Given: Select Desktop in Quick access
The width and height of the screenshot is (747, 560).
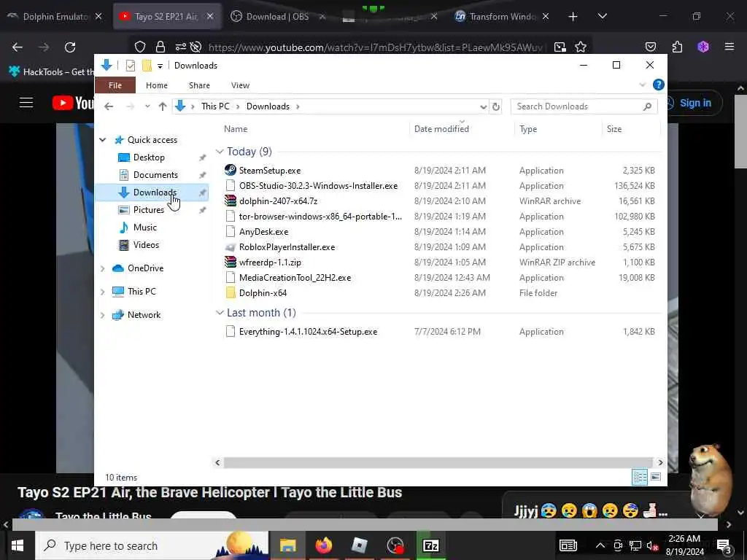Looking at the screenshot, I should click(x=149, y=157).
